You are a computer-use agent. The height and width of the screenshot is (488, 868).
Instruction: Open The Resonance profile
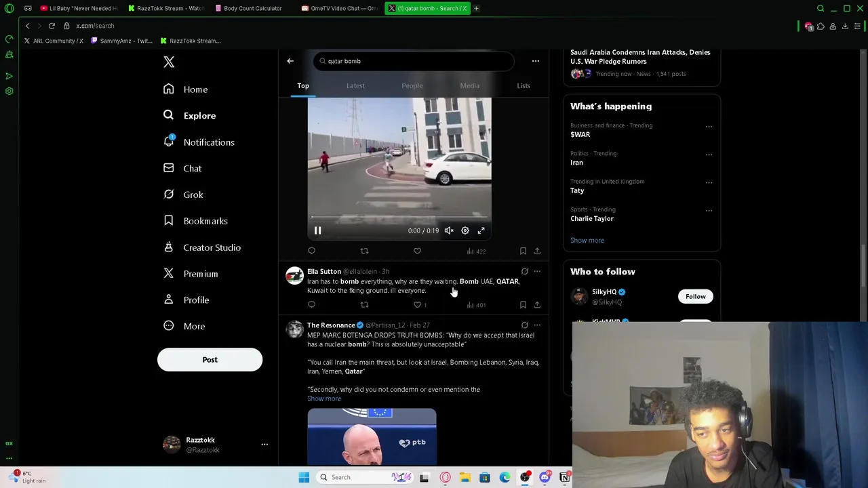click(x=331, y=325)
